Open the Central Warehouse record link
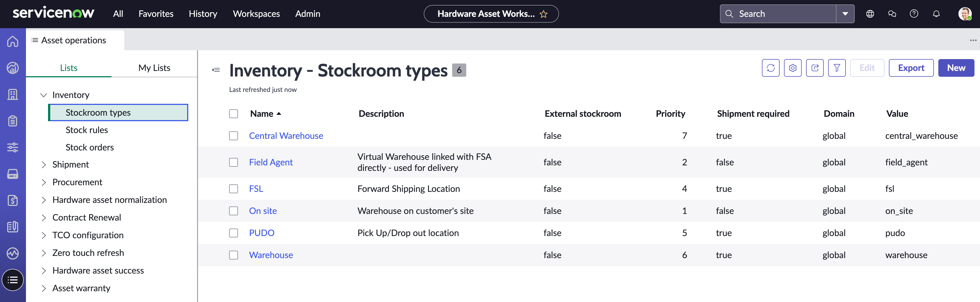Viewport: 980px width, 302px height. click(x=286, y=136)
